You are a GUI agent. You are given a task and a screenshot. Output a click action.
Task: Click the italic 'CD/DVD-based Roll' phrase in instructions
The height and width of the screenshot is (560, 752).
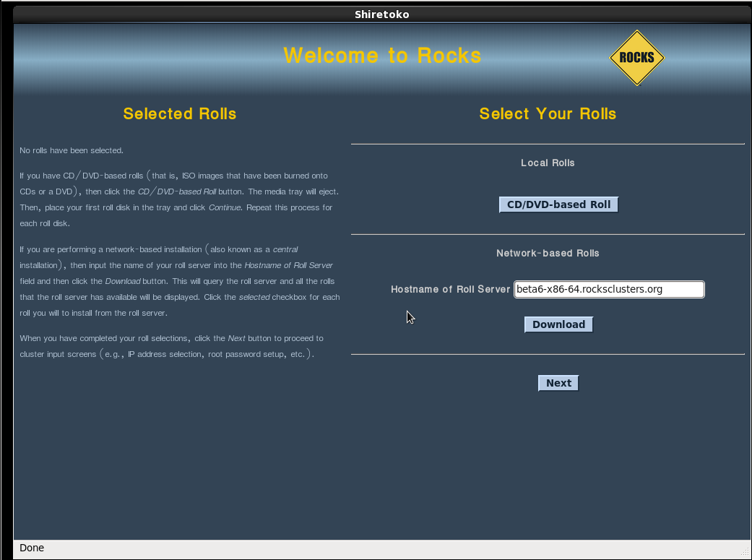point(177,191)
